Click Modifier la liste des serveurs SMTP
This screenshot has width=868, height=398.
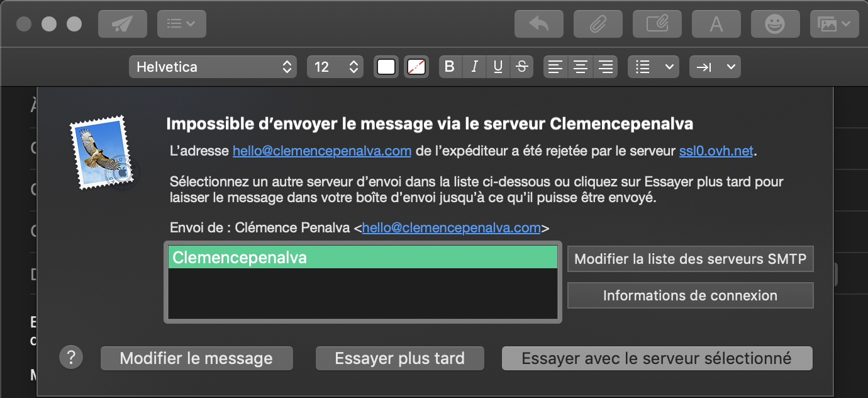point(690,259)
